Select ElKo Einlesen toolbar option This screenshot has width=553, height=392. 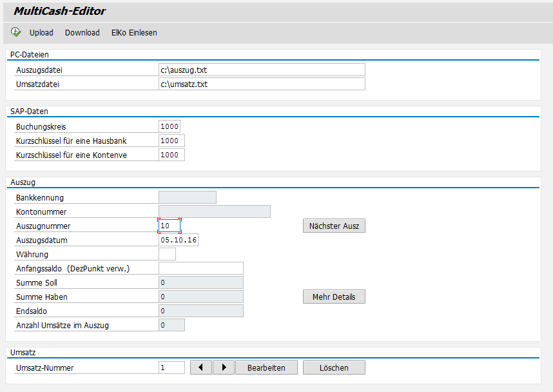pyautogui.click(x=134, y=32)
